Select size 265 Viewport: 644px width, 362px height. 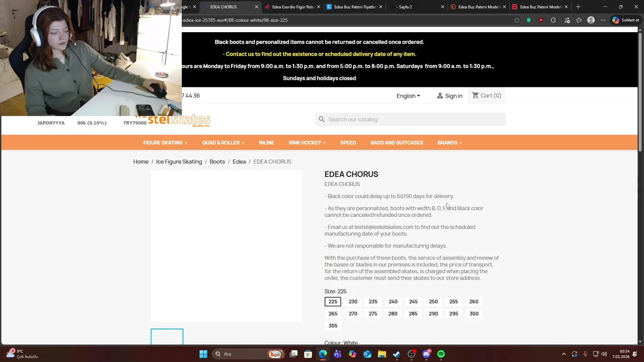(333, 314)
